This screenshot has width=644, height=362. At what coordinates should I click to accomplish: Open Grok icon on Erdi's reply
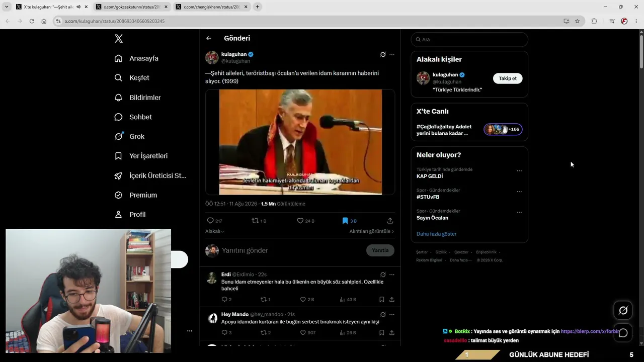(383, 275)
